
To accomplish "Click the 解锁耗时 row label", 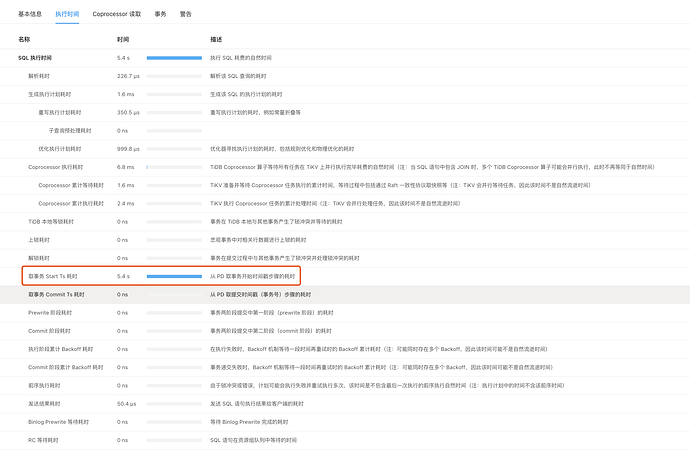I will [39, 258].
